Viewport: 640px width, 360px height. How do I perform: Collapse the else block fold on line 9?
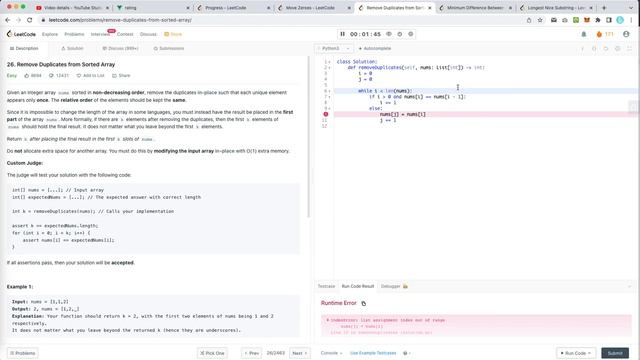point(330,109)
